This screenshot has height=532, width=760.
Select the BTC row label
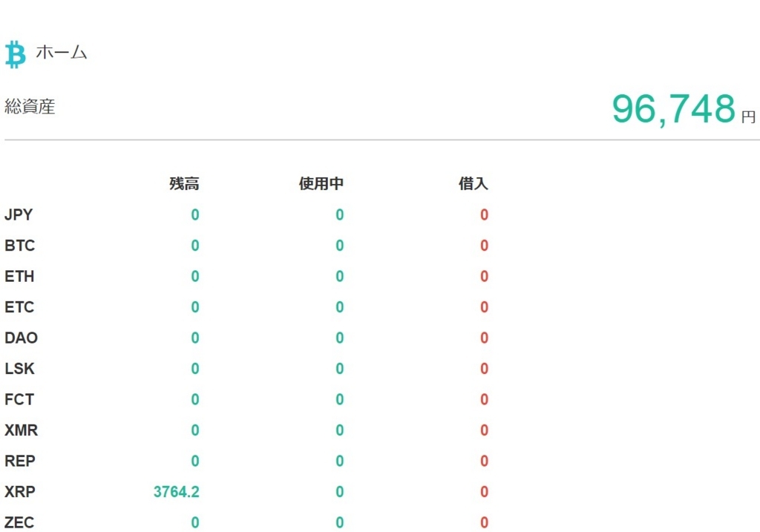(19, 246)
